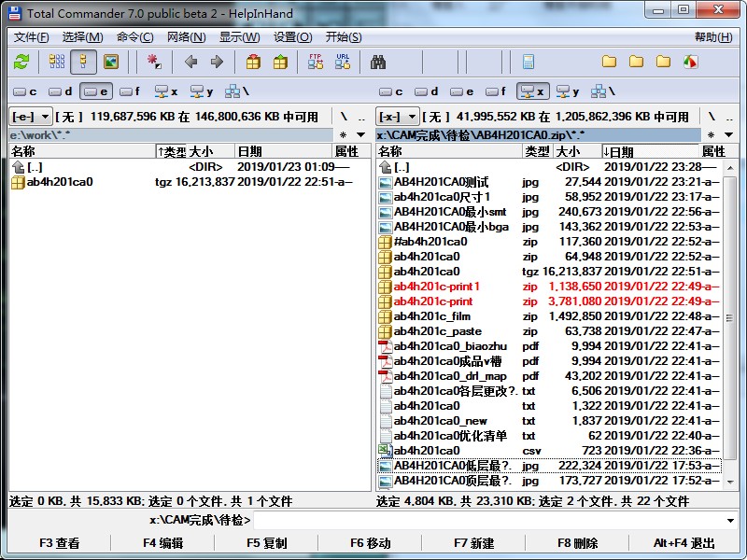This screenshot has height=560, width=747.
Task: Click the first yellow folder toolbar icon
Action: coord(609,62)
